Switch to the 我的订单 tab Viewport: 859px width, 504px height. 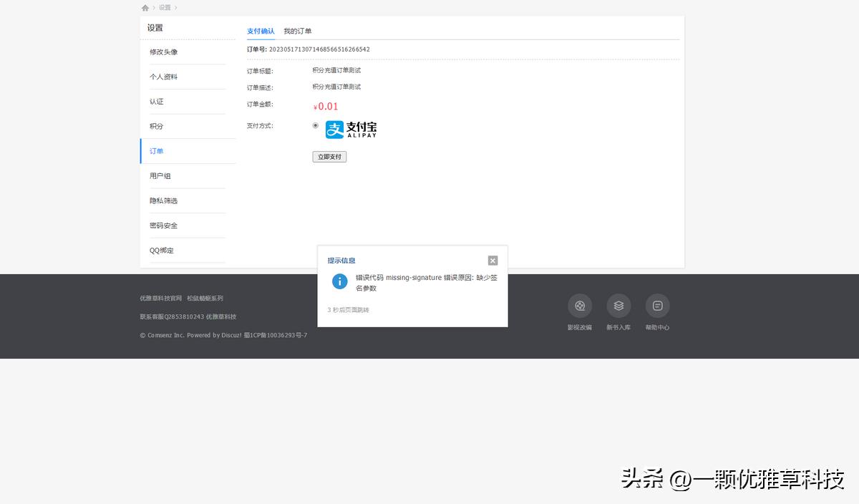297,31
